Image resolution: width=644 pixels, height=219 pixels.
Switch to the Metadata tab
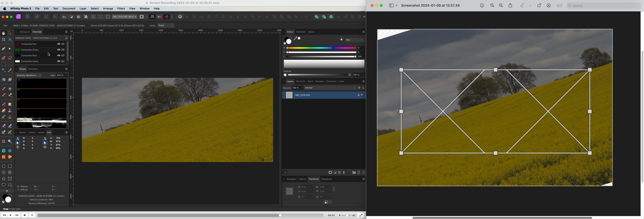coord(33,69)
